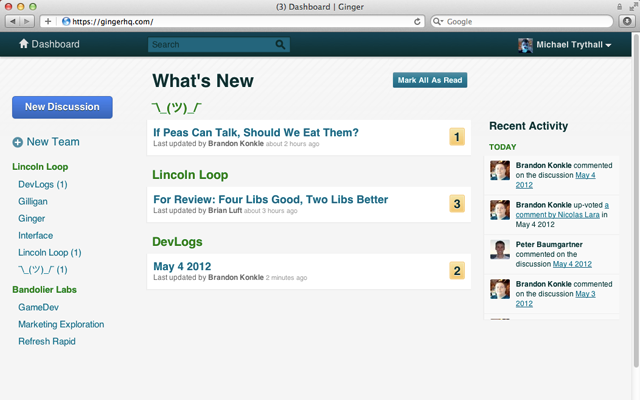The image size is (640, 400).
Task: Click the browser back arrow button
Action: pos(12,21)
